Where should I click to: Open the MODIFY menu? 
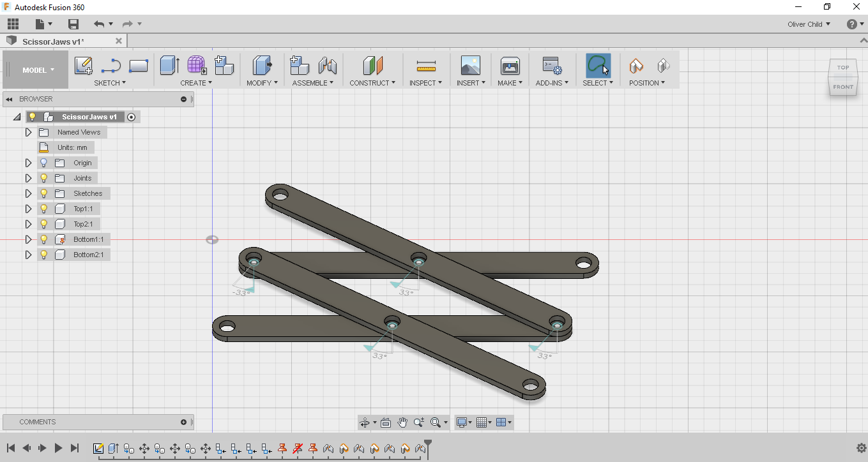pos(262,83)
